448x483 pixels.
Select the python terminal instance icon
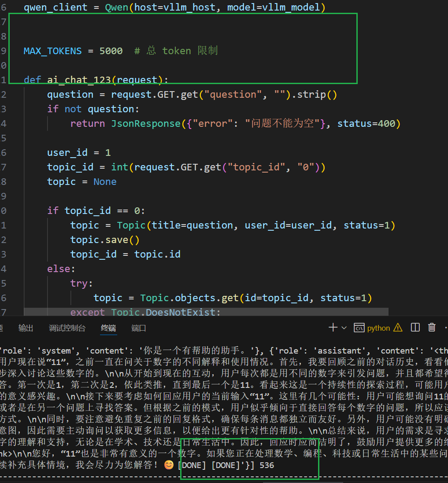pyautogui.click(x=359, y=328)
